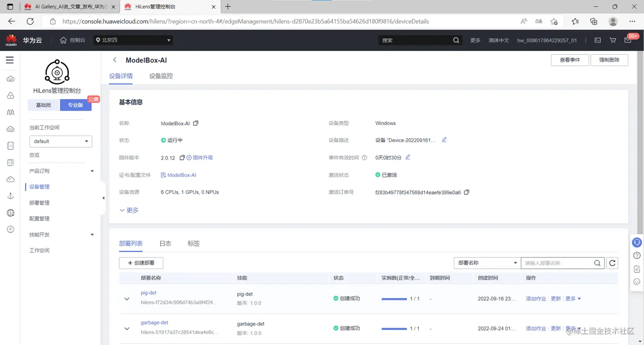This screenshot has width=644, height=345.
Task: Switch to the 日志 tab
Action: [x=165, y=243]
